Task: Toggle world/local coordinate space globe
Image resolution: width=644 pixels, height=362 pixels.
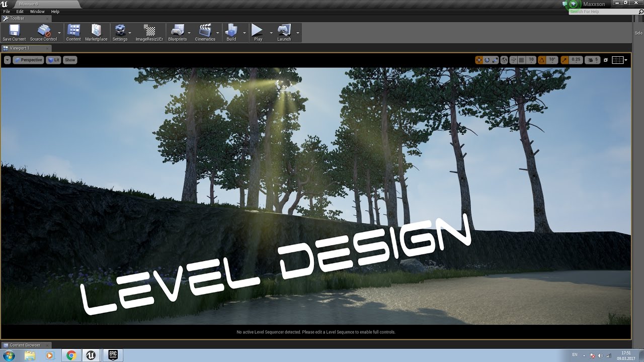Action: pos(504,60)
